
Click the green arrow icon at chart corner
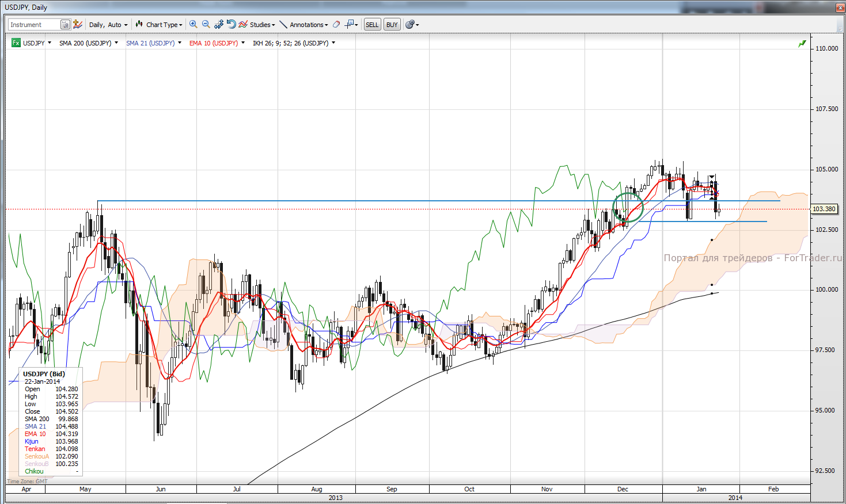point(802,44)
